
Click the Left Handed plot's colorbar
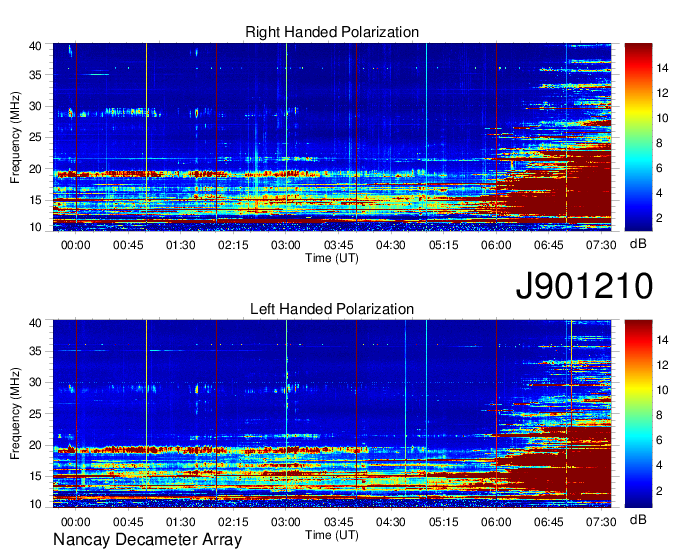(638, 414)
